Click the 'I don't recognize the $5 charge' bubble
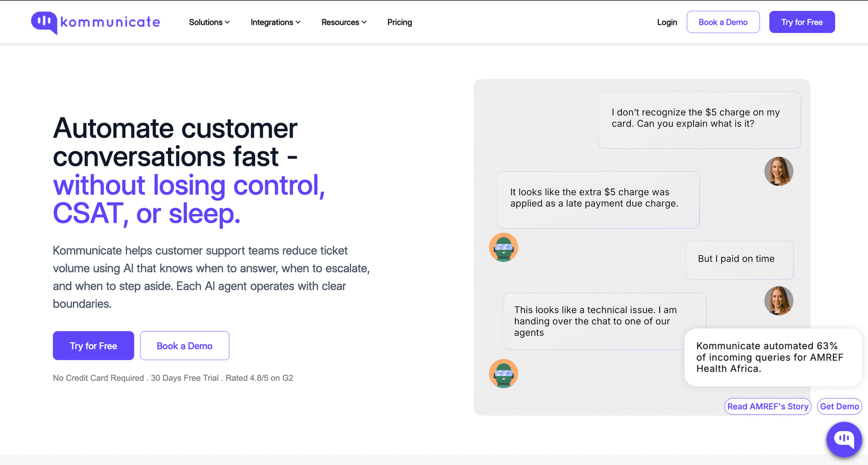 pos(700,120)
